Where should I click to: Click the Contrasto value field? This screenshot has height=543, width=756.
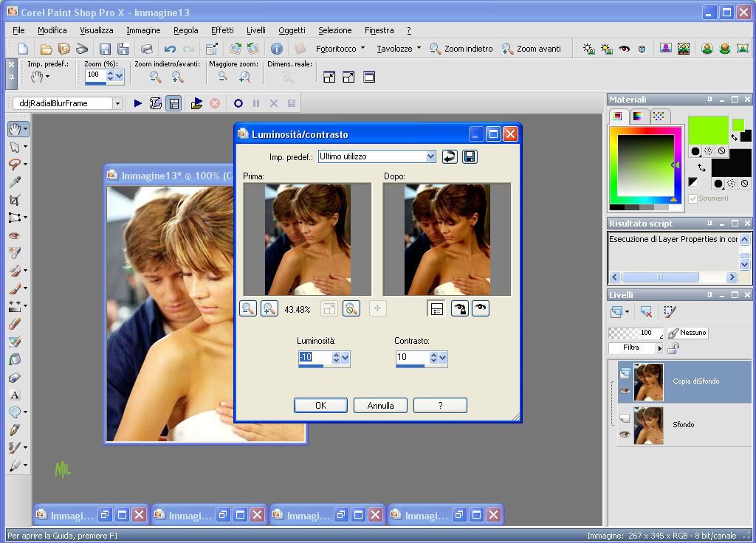[412, 357]
